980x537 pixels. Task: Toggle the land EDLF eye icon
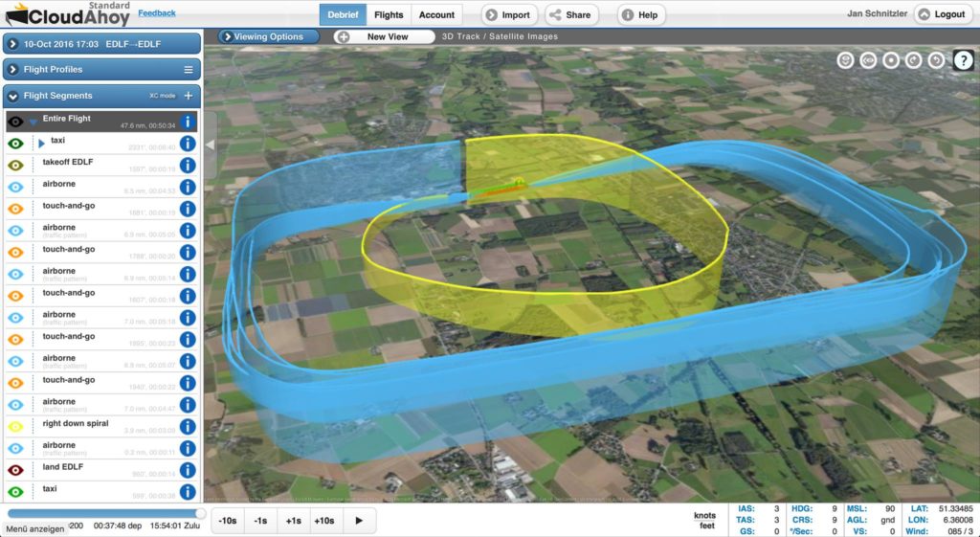[15, 470]
